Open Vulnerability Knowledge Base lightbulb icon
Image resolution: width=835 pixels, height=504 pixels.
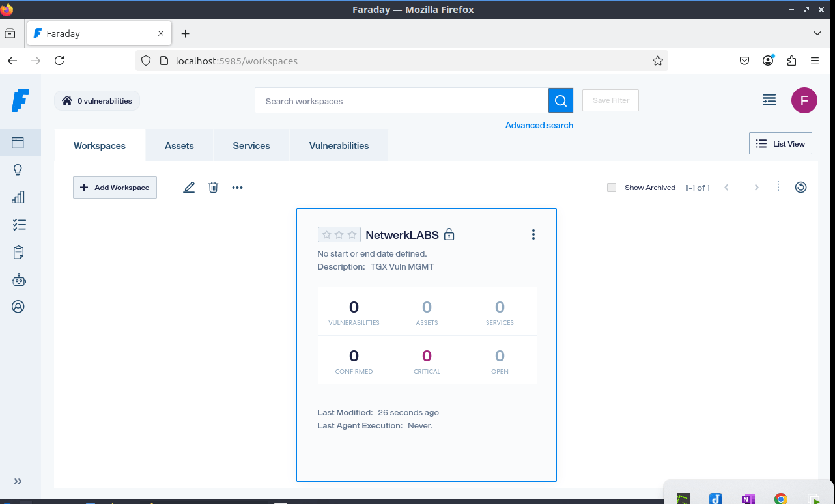19,170
